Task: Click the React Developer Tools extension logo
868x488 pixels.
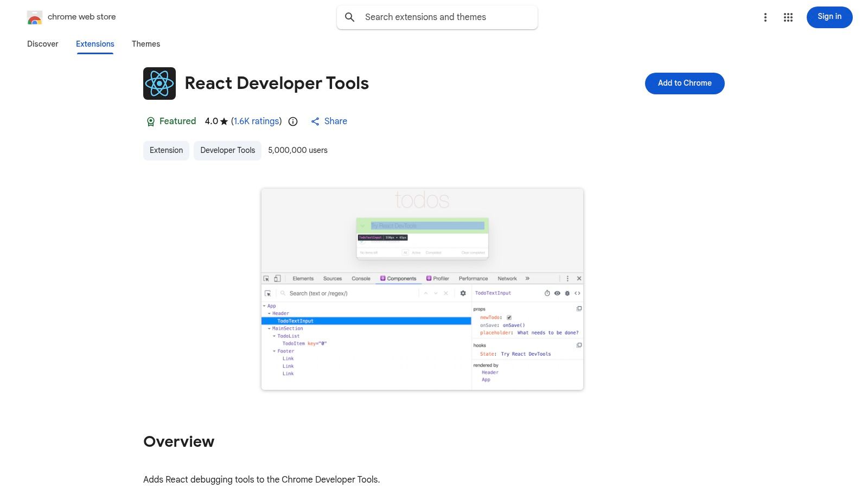Action: click(x=159, y=83)
